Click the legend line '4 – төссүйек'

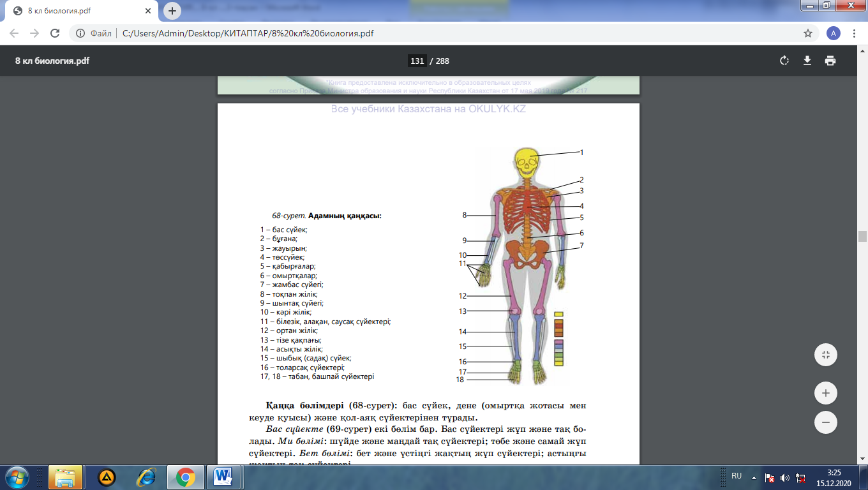pos(282,257)
